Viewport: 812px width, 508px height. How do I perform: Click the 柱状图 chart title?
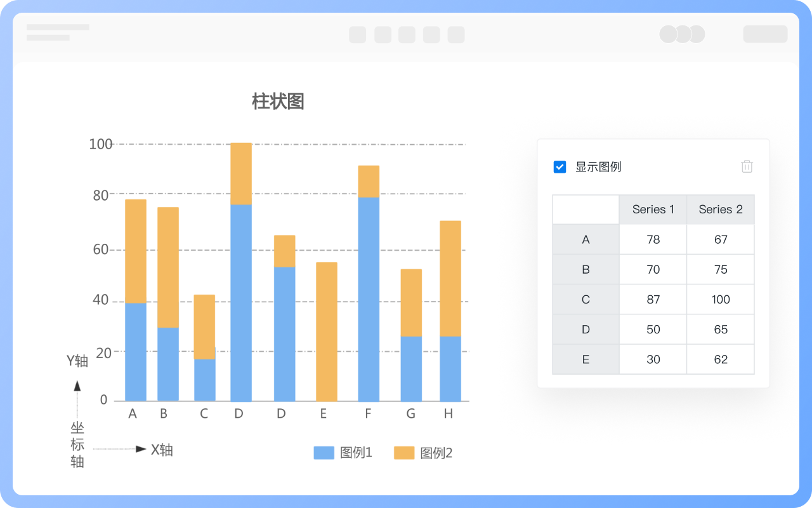click(278, 102)
